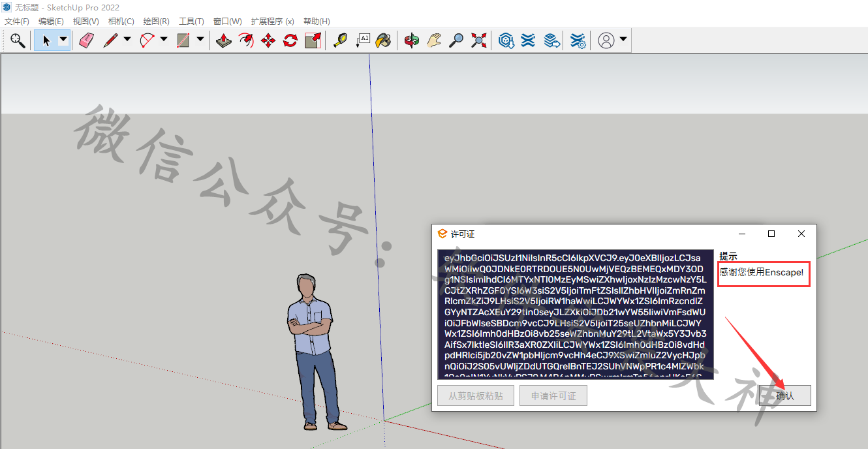Click the Zoom Extents tool
The image size is (868, 449).
(x=478, y=40)
